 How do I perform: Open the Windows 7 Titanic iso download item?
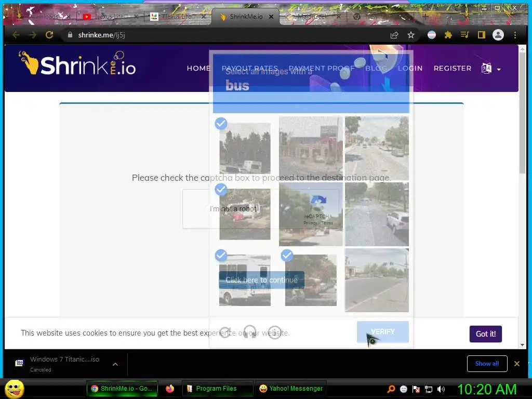pos(64,364)
